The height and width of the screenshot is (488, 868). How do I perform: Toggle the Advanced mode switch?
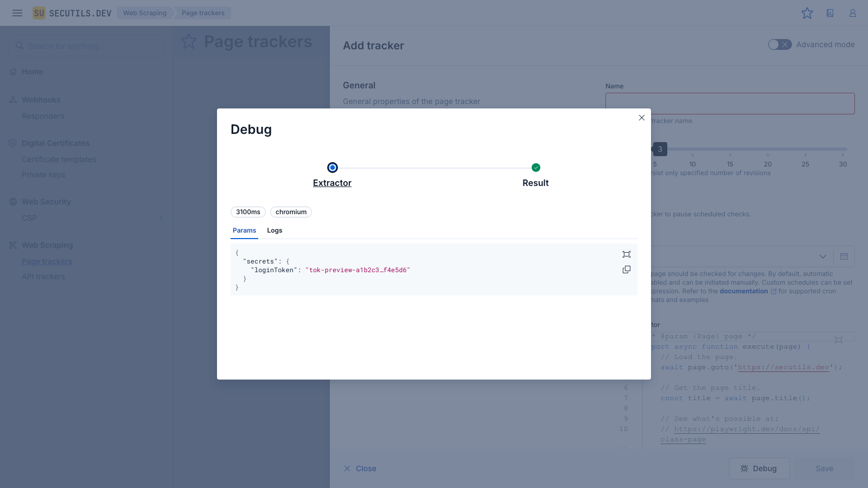[x=780, y=44]
